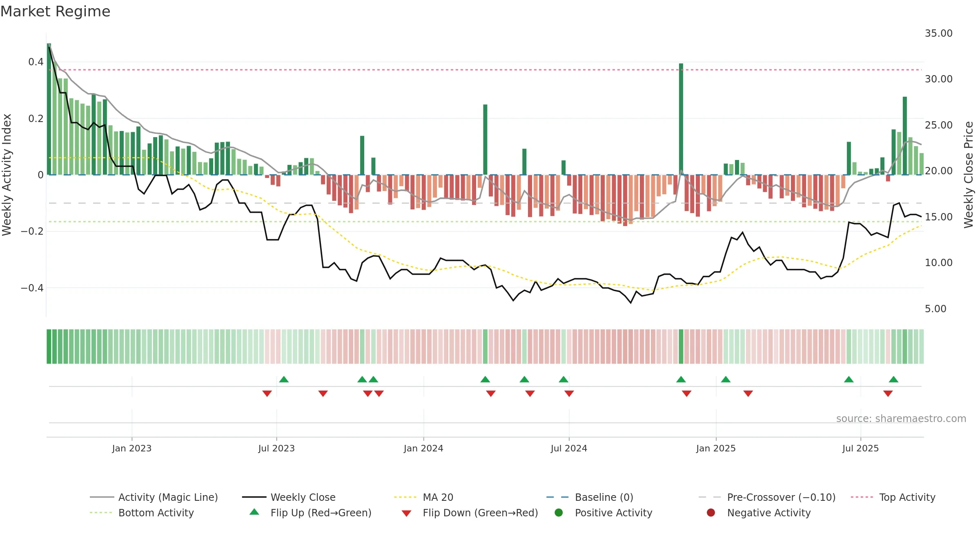The width and height of the screenshot is (980, 551).
Task: Click the first green heatmap stripe at left
Action: (49, 347)
